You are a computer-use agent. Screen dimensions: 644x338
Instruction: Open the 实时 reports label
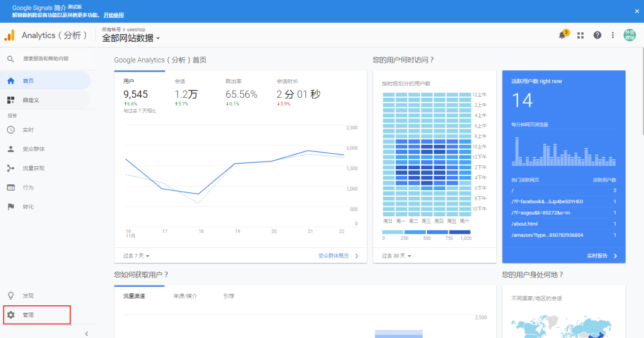point(29,130)
